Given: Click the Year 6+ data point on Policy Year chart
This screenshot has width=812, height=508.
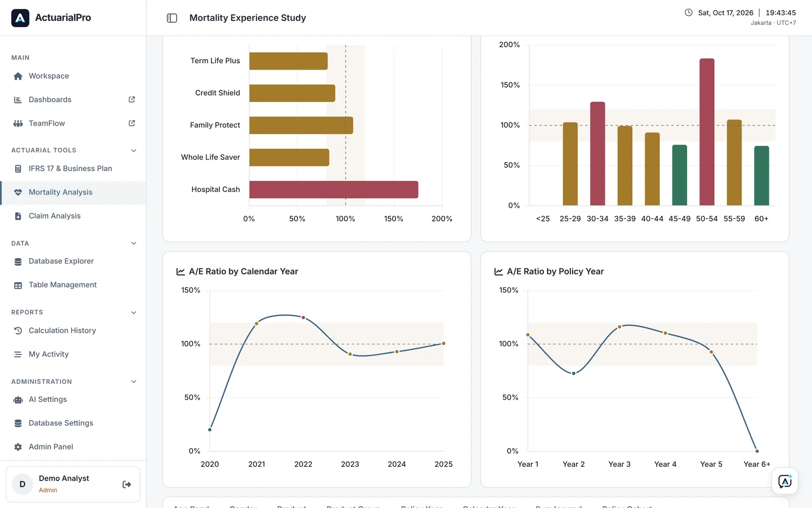Looking at the screenshot, I should point(757,451).
